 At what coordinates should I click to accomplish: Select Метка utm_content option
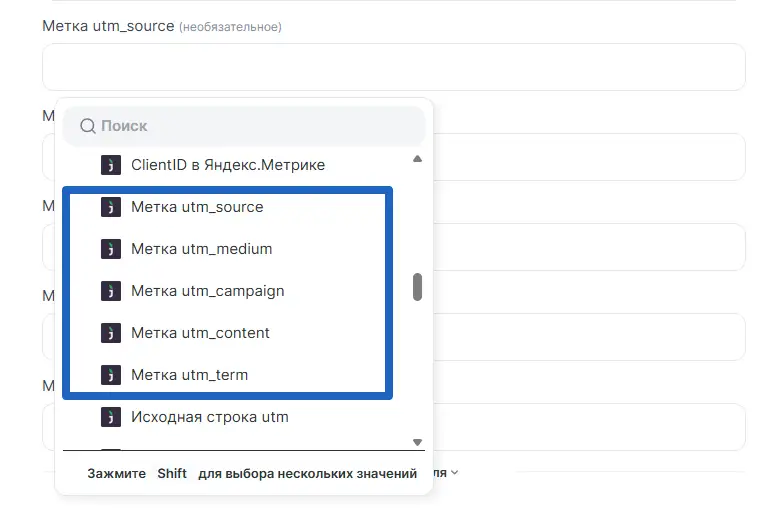tap(200, 333)
